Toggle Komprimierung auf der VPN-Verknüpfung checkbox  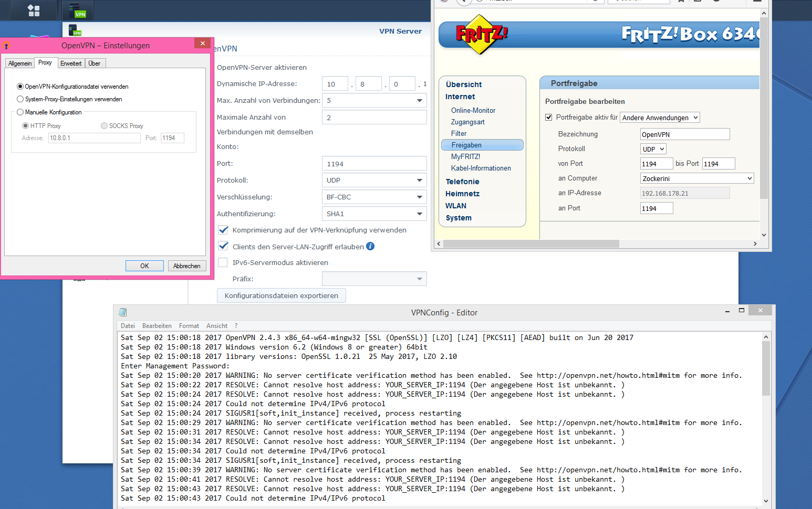(223, 230)
